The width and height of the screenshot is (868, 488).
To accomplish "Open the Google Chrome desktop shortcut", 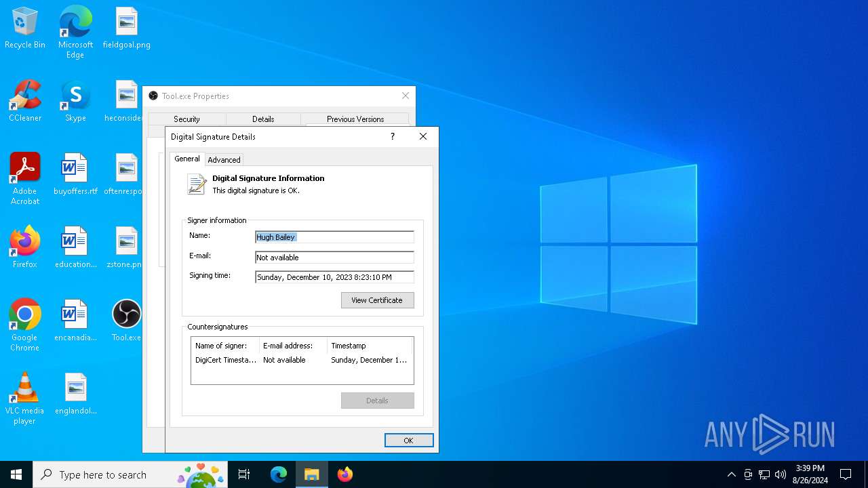I will click(x=25, y=325).
